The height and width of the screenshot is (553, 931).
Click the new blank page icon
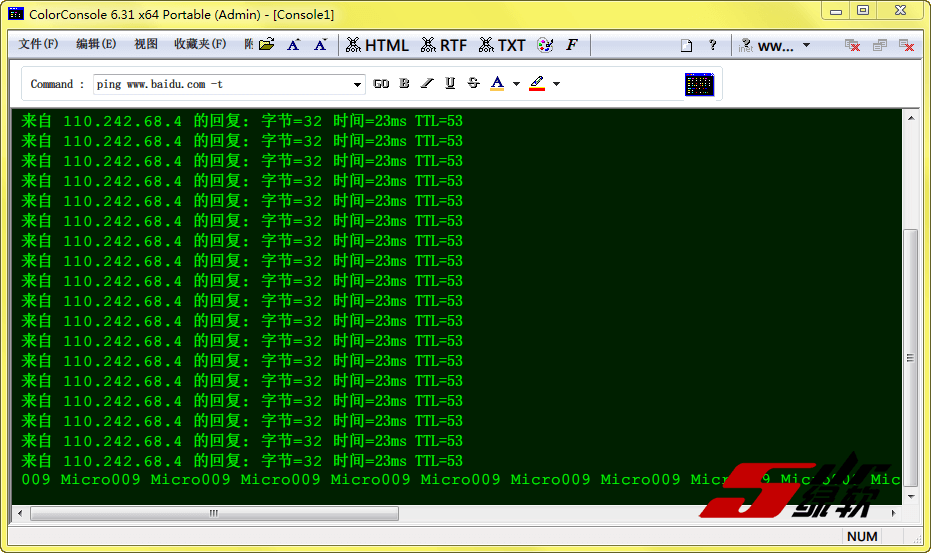[x=686, y=45]
